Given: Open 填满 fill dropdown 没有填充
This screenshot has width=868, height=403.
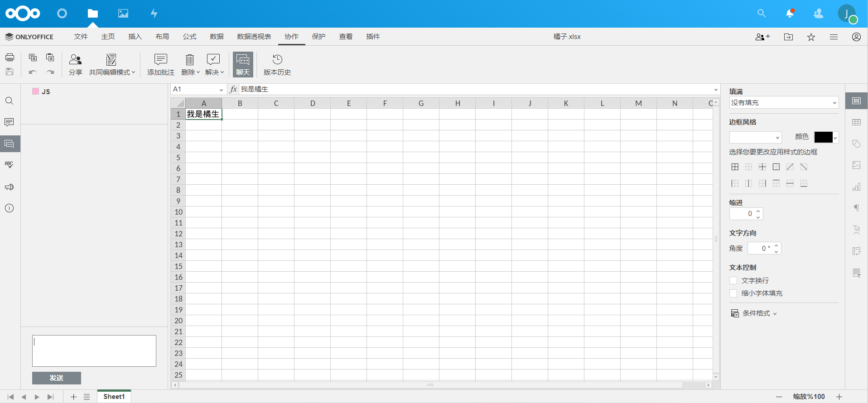Looking at the screenshot, I should [784, 103].
